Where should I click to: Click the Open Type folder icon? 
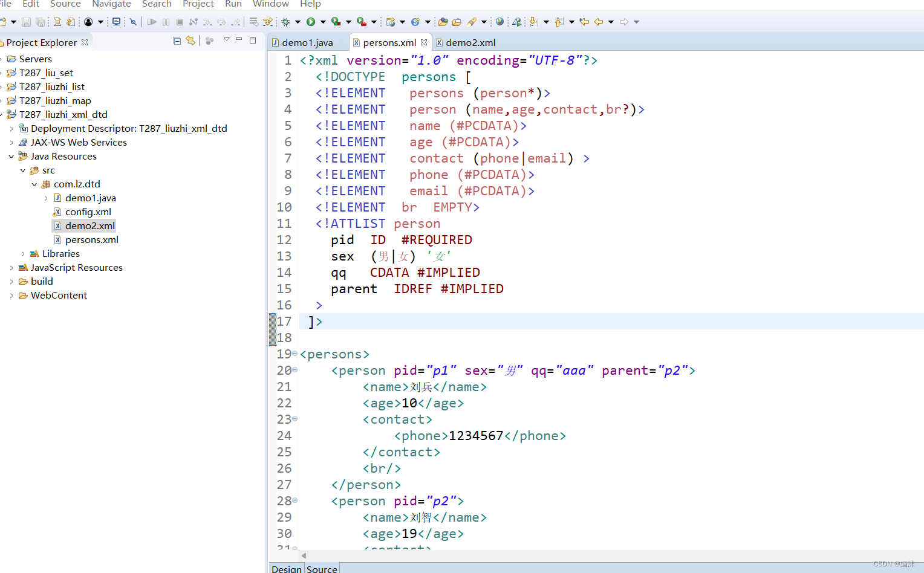click(443, 22)
